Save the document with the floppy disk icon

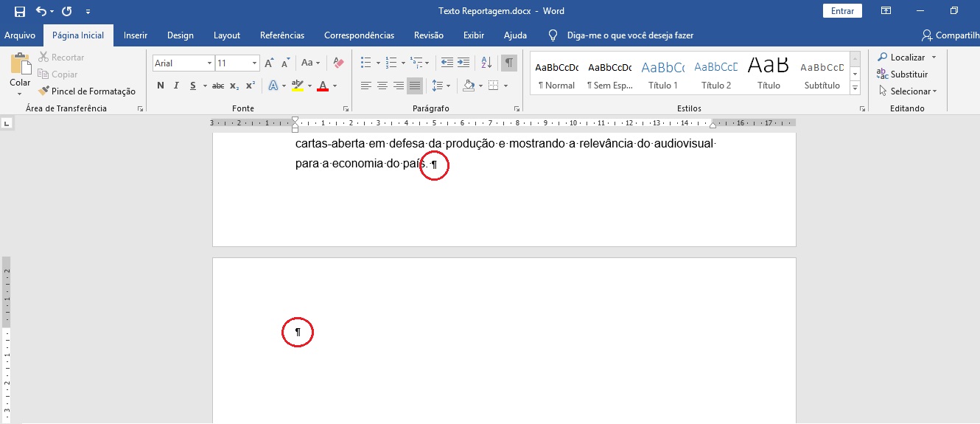[x=19, y=11]
